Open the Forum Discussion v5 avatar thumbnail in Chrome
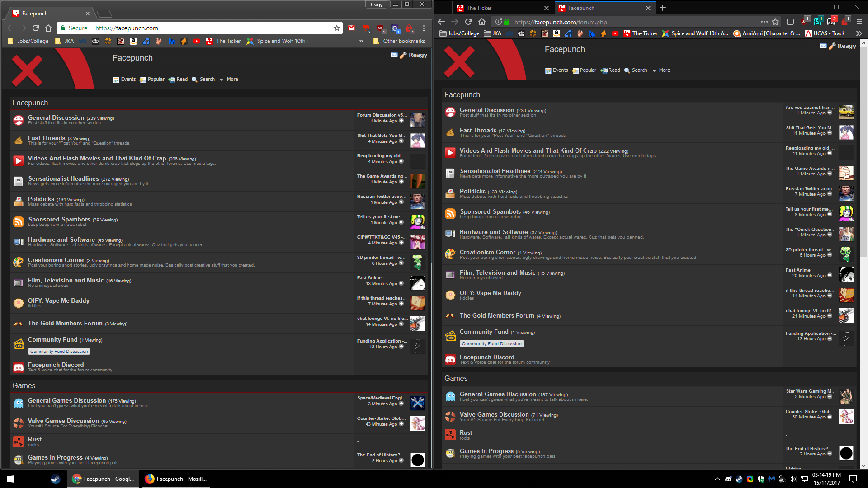Viewport: 868px width, 488px height. [418, 120]
